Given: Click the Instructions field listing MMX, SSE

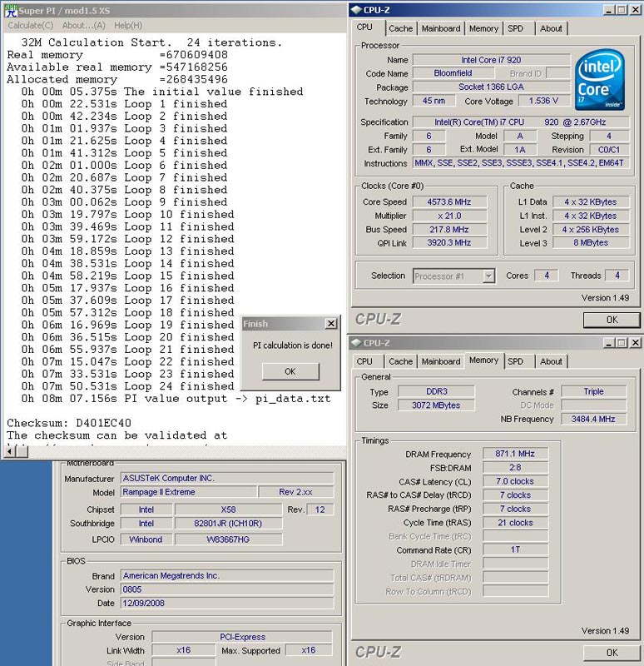Looking at the screenshot, I should [521, 163].
